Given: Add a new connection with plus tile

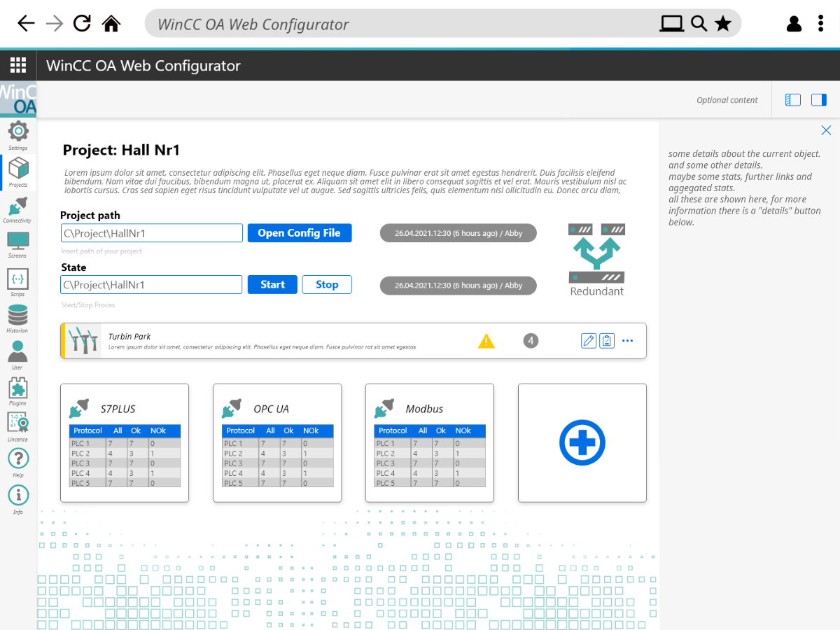Looking at the screenshot, I should tap(582, 442).
